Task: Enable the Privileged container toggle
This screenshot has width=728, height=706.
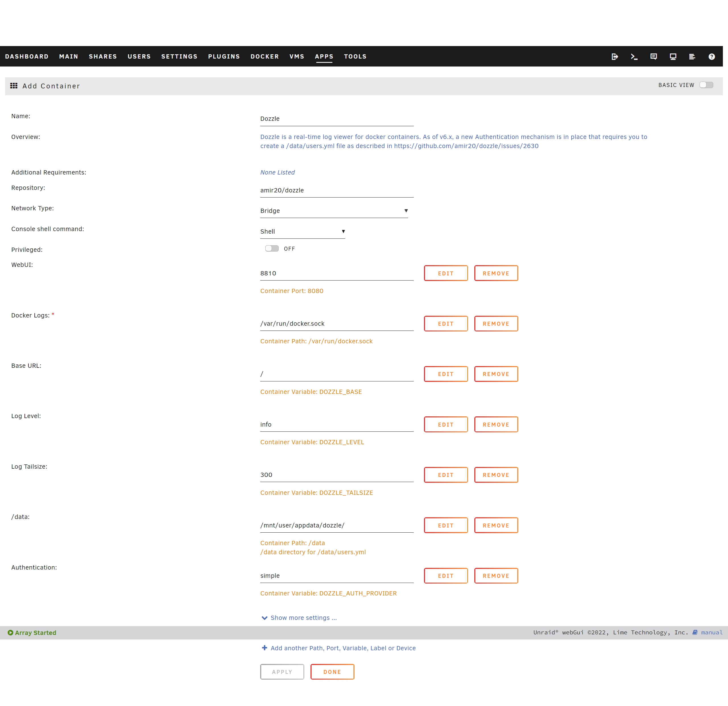Action: tap(271, 249)
